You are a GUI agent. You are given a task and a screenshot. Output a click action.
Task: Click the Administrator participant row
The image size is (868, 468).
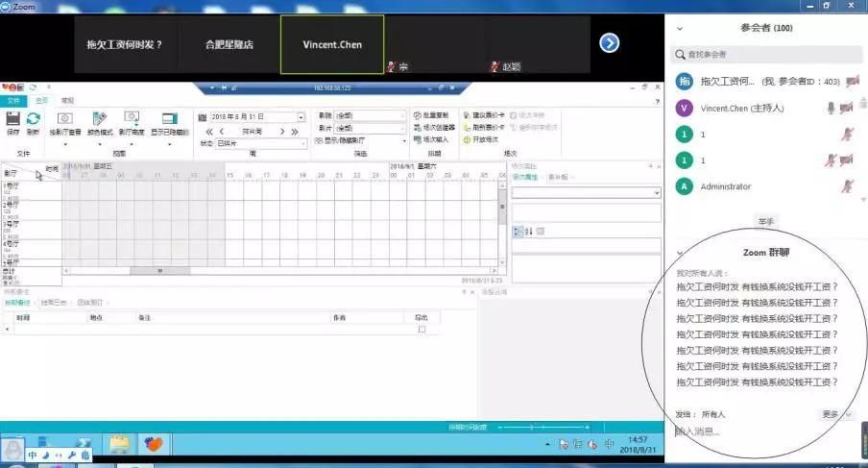pos(766,186)
